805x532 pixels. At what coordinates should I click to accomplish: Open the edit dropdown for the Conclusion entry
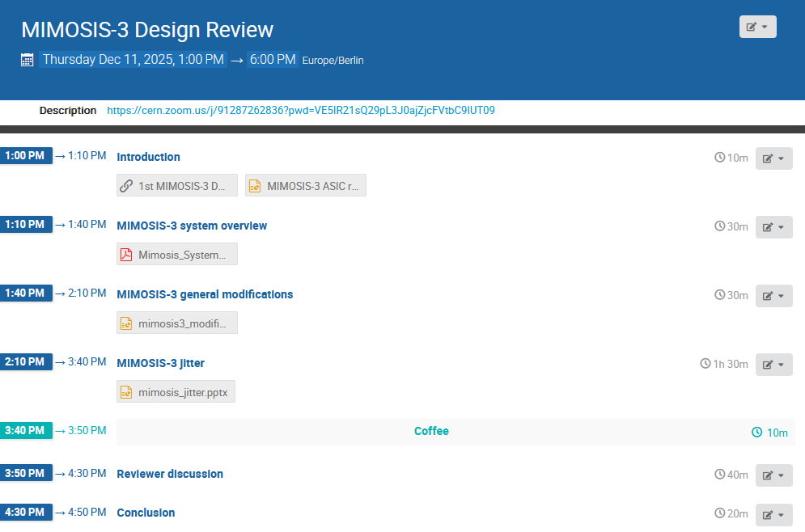pos(773,514)
